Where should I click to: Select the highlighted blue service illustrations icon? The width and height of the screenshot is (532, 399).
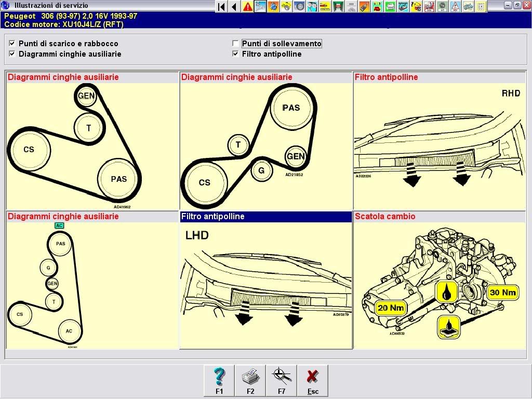(x=260, y=6)
